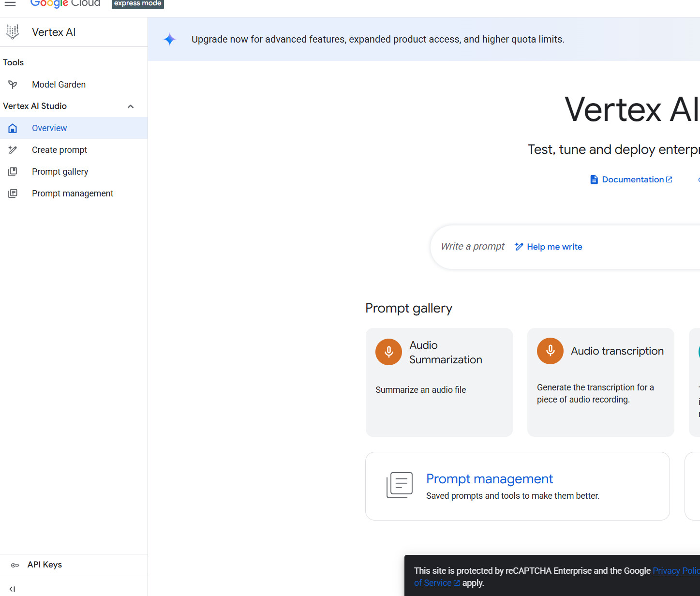Click the Prompt management sidebar icon

click(13, 194)
